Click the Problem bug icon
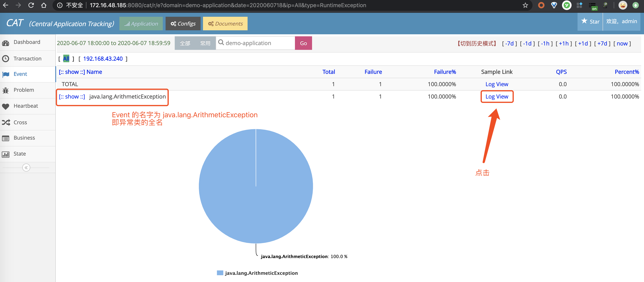Viewport: 644px width, 282px height. [6, 90]
